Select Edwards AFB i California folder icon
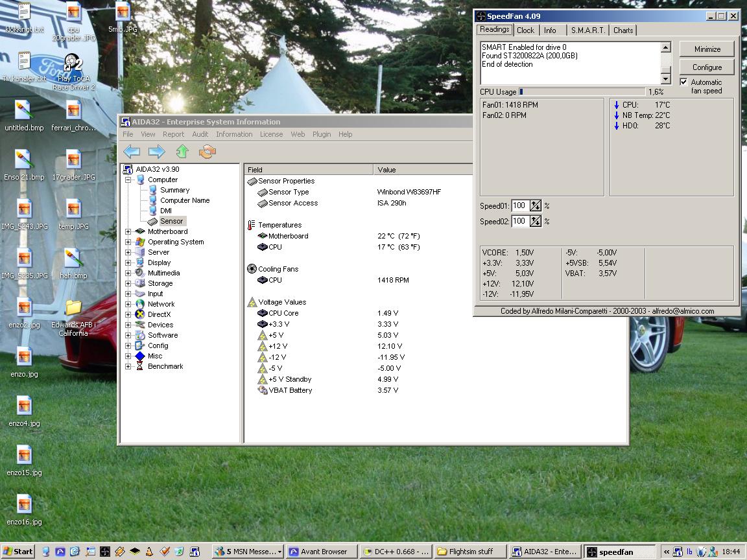The height and width of the screenshot is (560, 747). [73, 318]
